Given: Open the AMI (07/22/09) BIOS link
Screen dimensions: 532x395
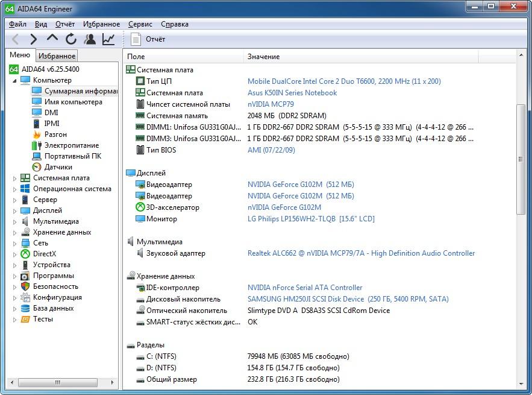Looking at the screenshot, I should (271, 150).
